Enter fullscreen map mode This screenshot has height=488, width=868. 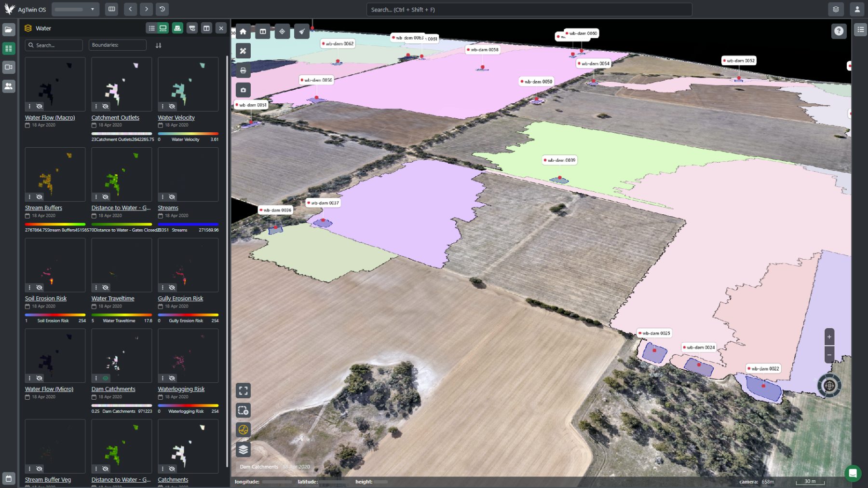pos(243,390)
